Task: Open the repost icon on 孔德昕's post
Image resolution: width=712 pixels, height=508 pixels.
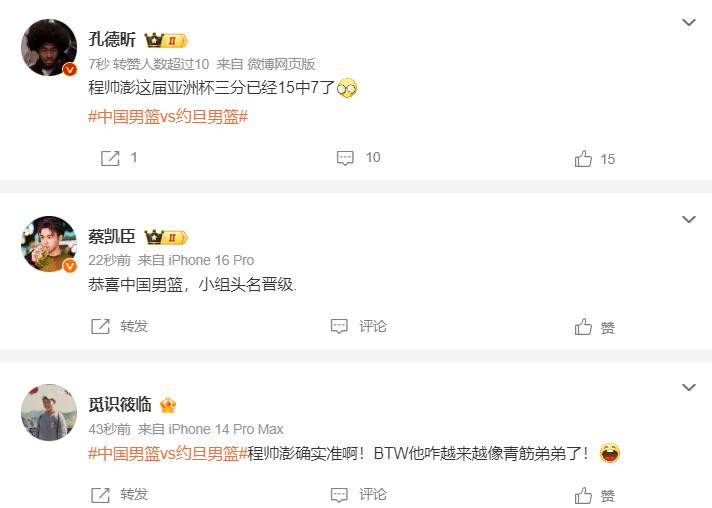Action: pyautogui.click(x=110, y=158)
